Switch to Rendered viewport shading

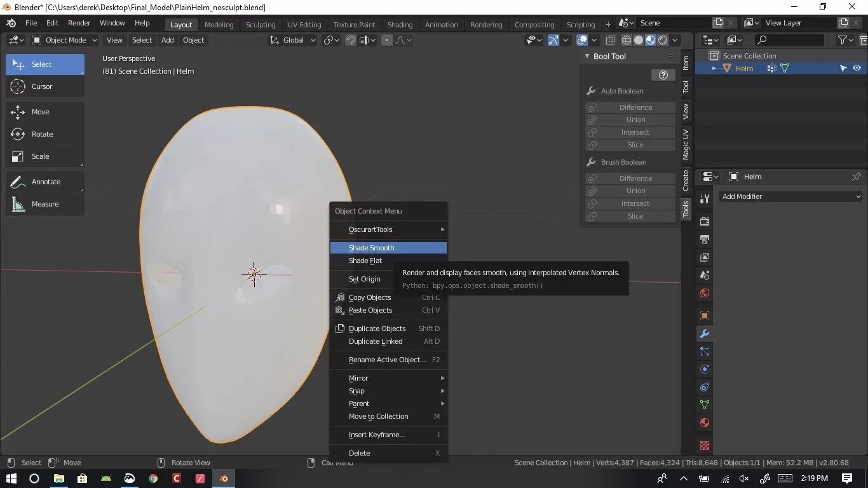pyautogui.click(x=663, y=40)
